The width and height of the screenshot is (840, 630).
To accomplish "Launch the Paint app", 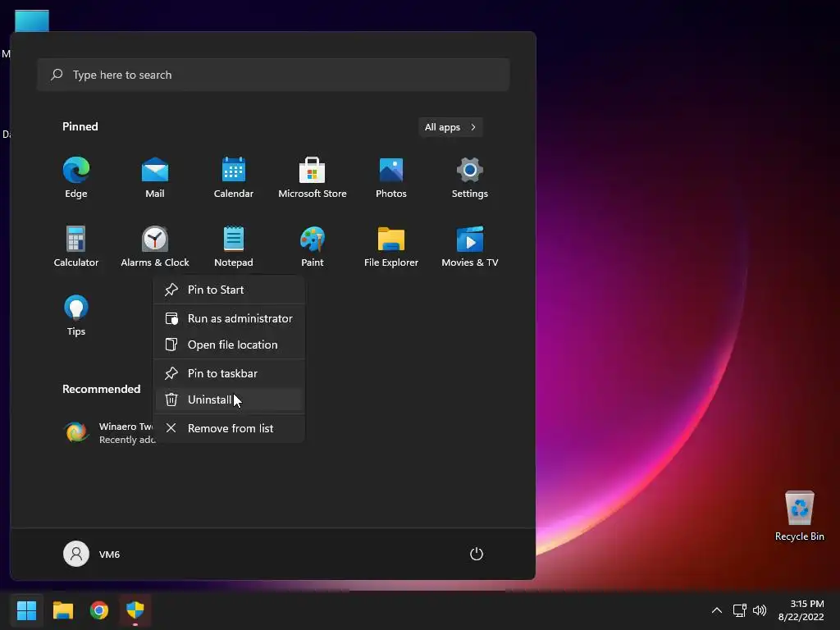I will tap(313, 246).
